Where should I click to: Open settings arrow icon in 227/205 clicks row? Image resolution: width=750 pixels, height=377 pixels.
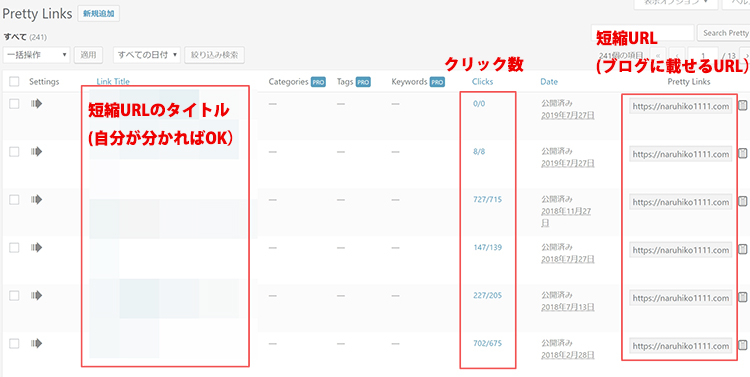pyautogui.click(x=36, y=295)
